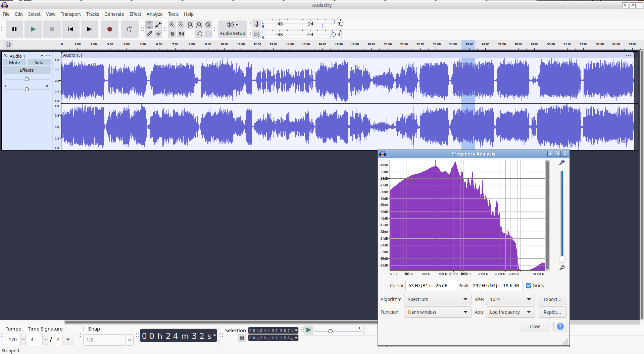The width and height of the screenshot is (644, 354).
Task: Trim audio outside selection icon
Action: click(172, 34)
